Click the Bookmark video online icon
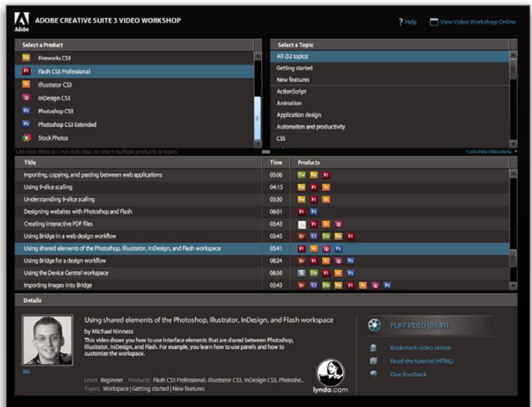The width and height of the screenshot is (532, 407). tap(373, 348)
